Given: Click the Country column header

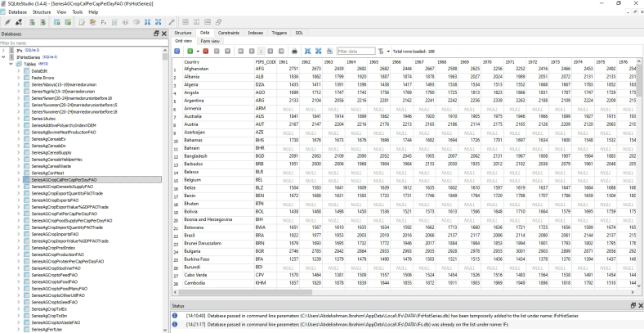Looking at the screenshot, I should [194, 61].
